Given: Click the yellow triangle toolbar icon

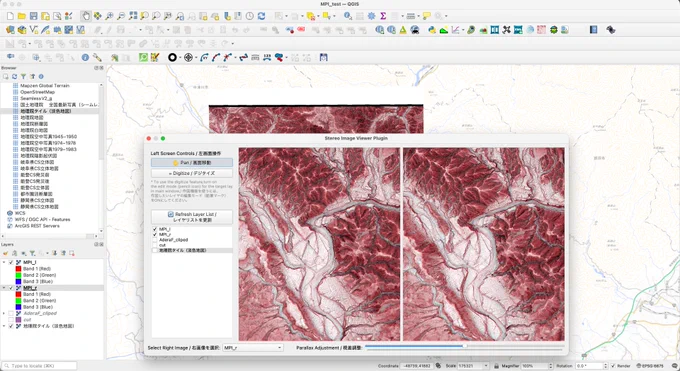Looking at the screenshot, I should click(403, 30).
